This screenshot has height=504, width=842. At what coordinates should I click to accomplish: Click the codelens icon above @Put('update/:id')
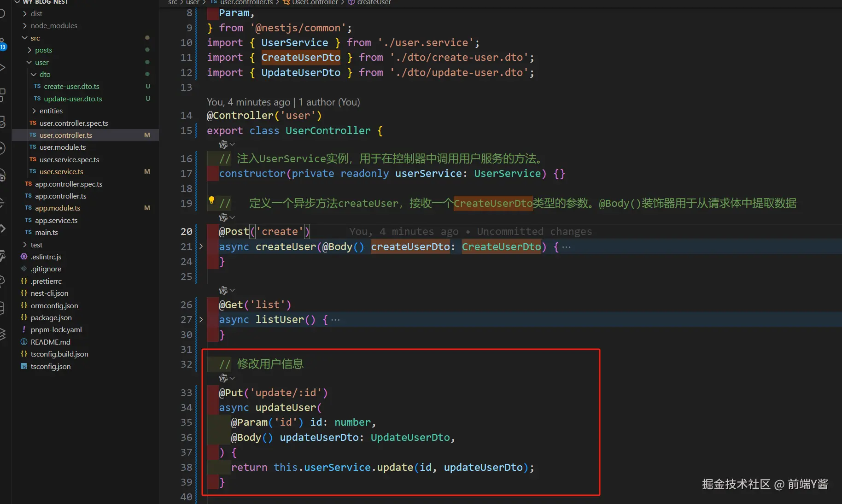tap(223, 378)
